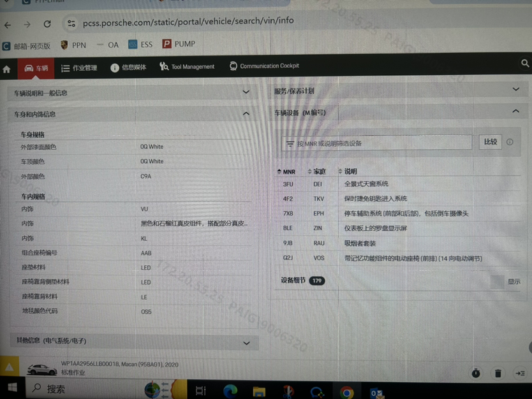This screenshot has height=399, width=532.
Task: Open the ESS bookmark
Action: point(140,45)
